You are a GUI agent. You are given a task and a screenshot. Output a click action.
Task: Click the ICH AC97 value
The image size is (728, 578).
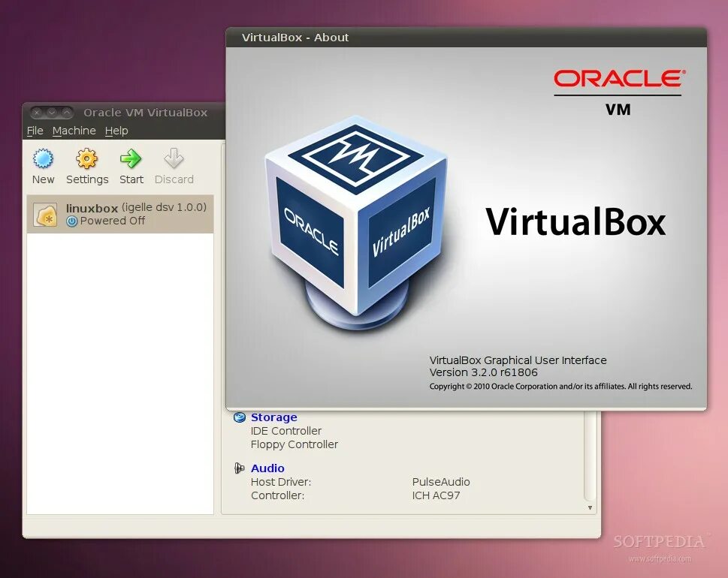tap(436, 495)
